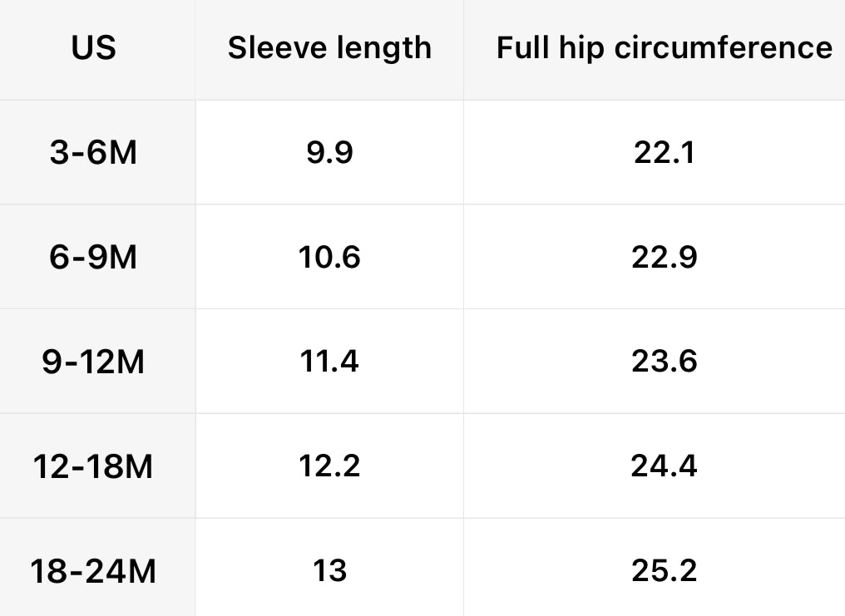
Task: Click the US column header
Action: [93, 48]
